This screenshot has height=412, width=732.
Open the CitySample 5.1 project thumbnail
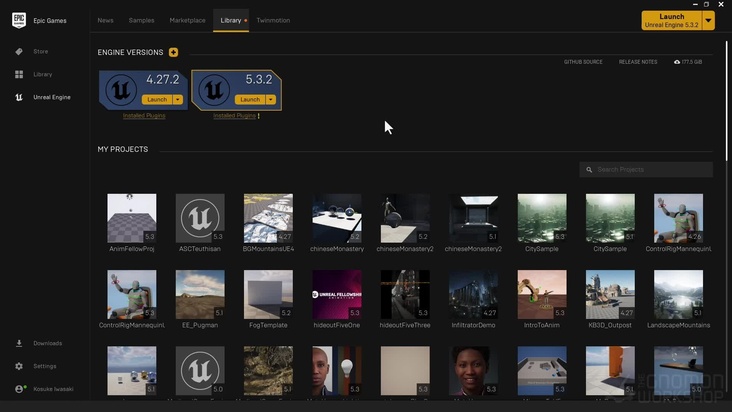click(x=610, y=218)
